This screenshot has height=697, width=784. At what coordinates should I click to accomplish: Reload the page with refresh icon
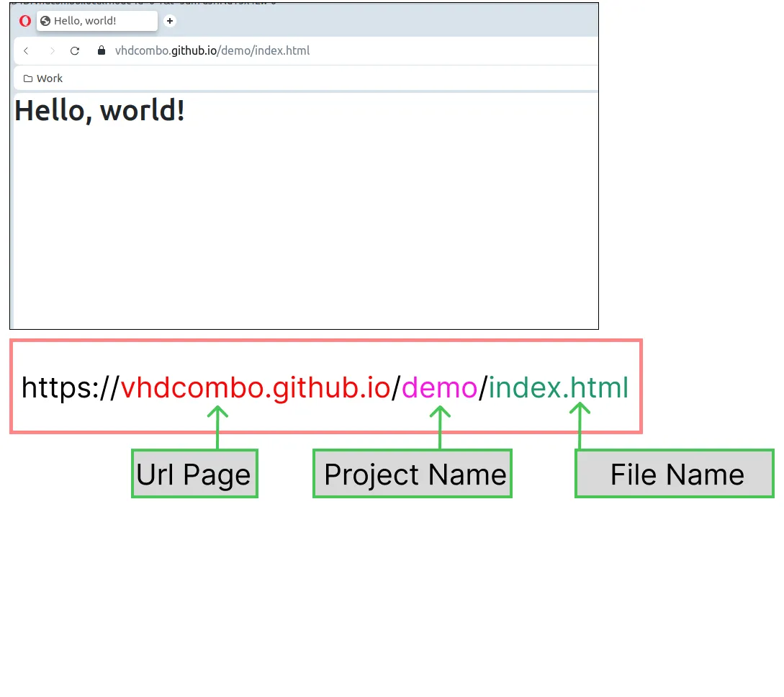(x=75, y=50)
